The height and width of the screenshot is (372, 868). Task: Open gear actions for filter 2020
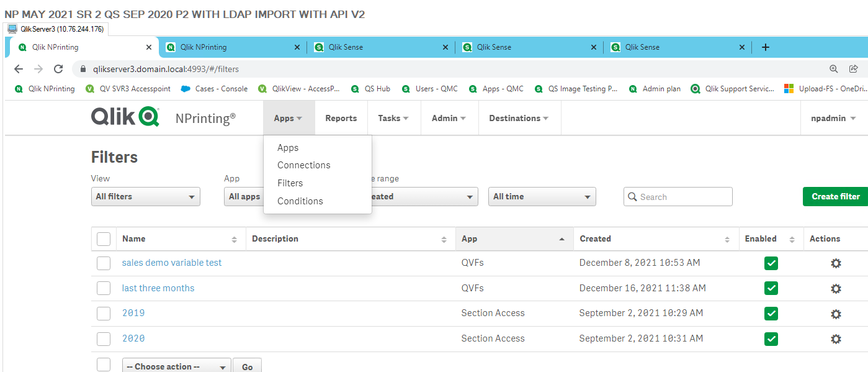(x=836, y=339)
